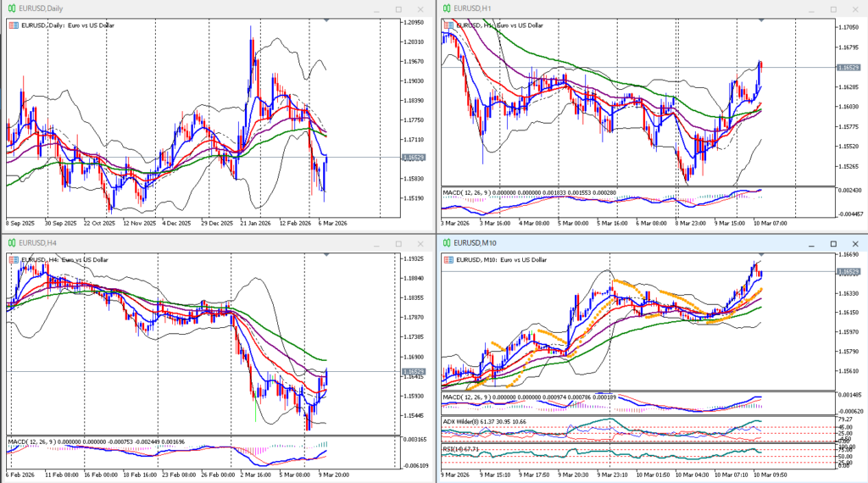The image size is (868, 483).
Task: Open one-click trading icon on H4 chart
Action: [13, 260]
